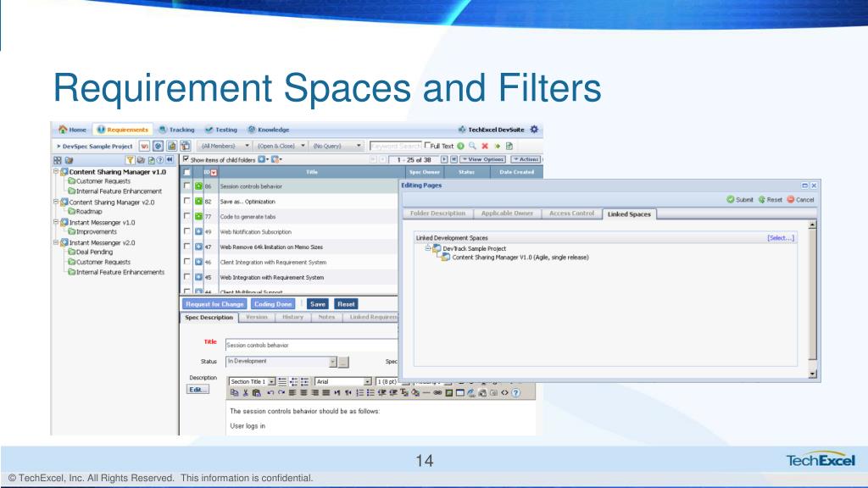This screenshot has width=868, height=488.
Task: Open the Folder Description tab in Editing Pages
Action: [x=437, y=213]
